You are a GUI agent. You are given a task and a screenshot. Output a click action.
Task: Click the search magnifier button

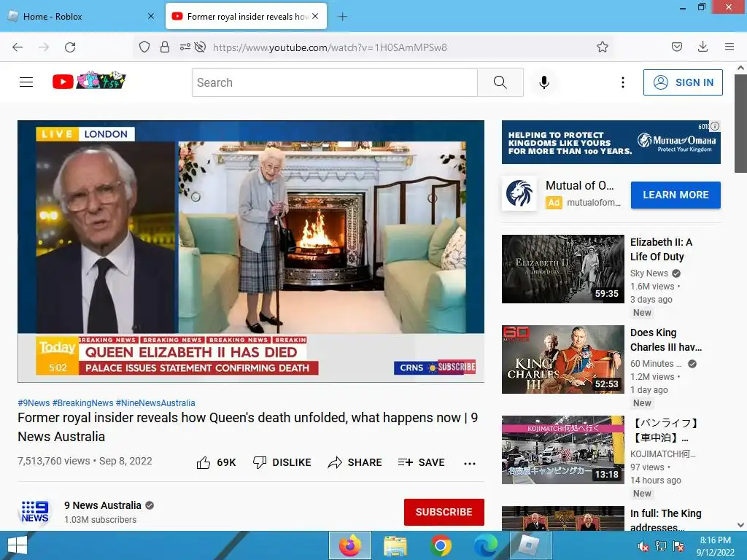[x=500, y=82]
